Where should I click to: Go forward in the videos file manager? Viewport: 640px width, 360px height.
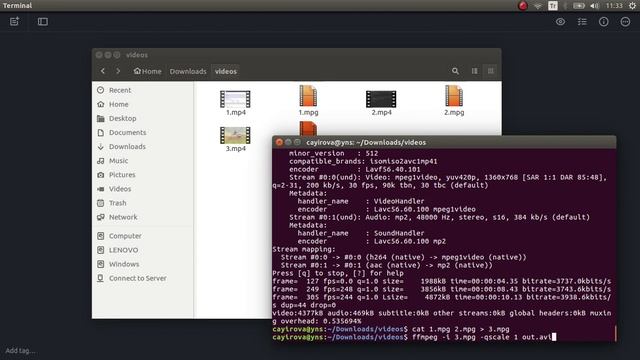[118, 71]
